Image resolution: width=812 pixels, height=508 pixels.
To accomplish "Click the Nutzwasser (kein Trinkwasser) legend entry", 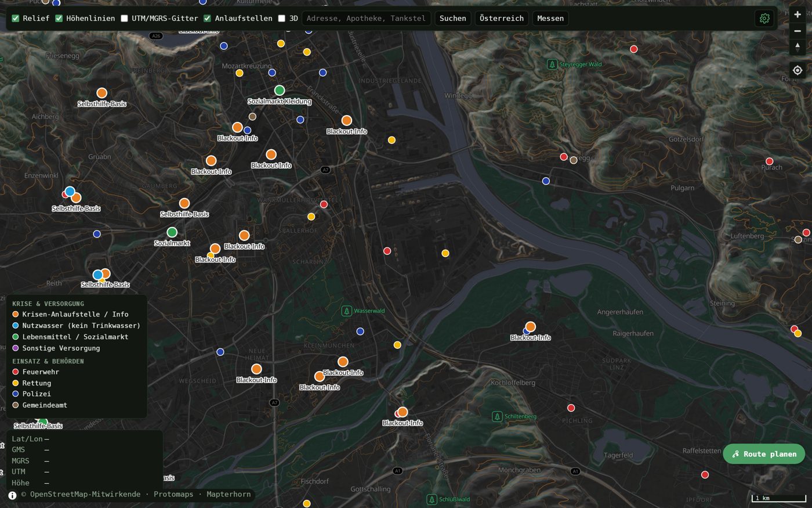I will click(x=76, y=326).
